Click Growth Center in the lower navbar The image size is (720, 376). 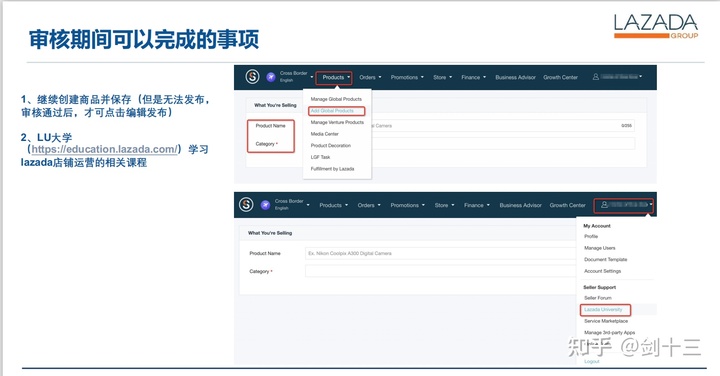(568, 205)
